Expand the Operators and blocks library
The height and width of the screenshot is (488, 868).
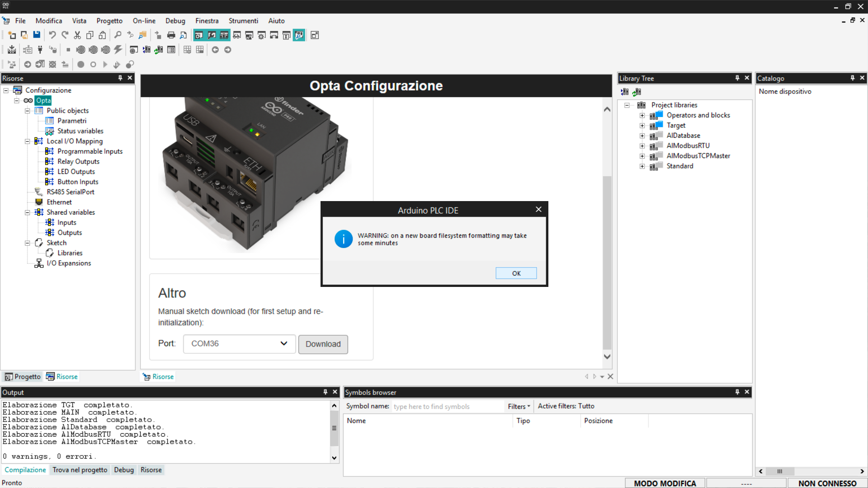(x=642, y=115)
